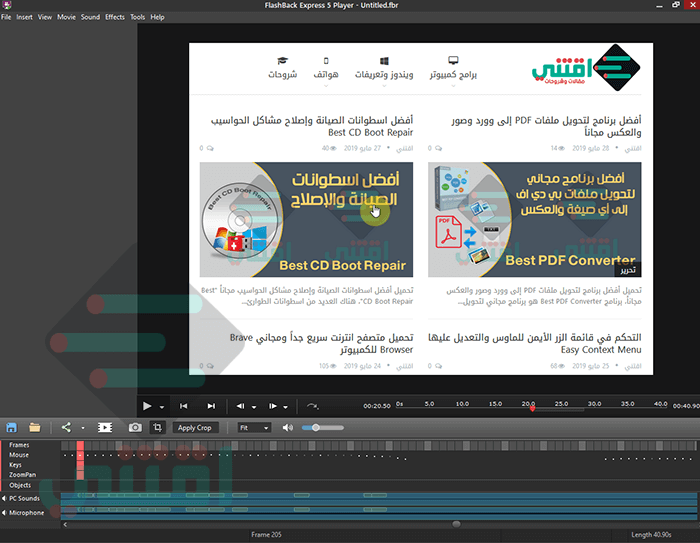Image resolution: width=700 pixels, height=543 pixels.
Task: Click the horizontal timeline scrollbar thumb
Action: click(456, 524)
